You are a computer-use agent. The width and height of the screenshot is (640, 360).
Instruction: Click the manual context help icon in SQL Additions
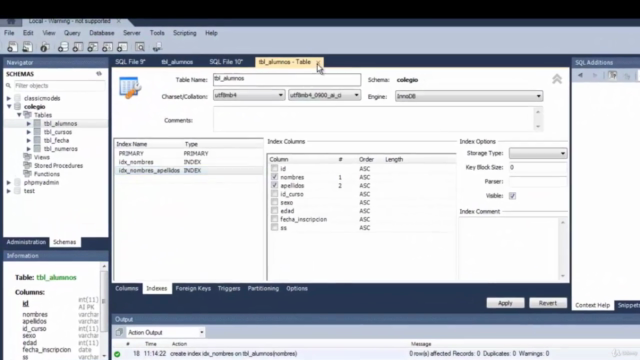coord(627,76)
